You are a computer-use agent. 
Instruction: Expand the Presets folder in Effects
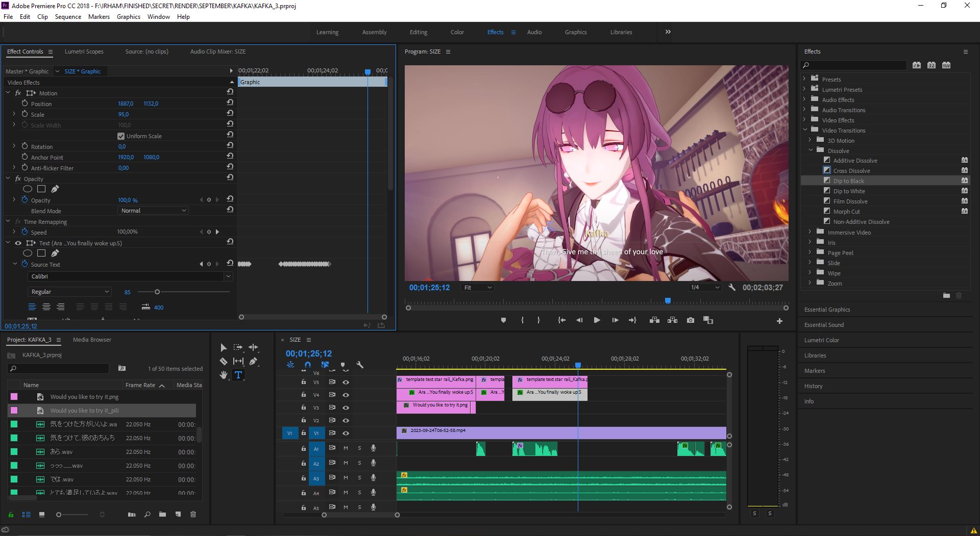[804, 79]
